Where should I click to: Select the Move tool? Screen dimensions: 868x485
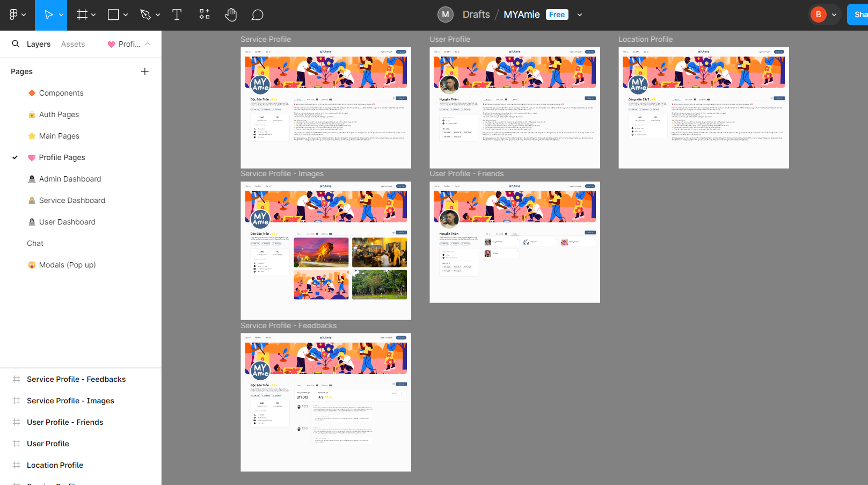click(x=48, y=15)
